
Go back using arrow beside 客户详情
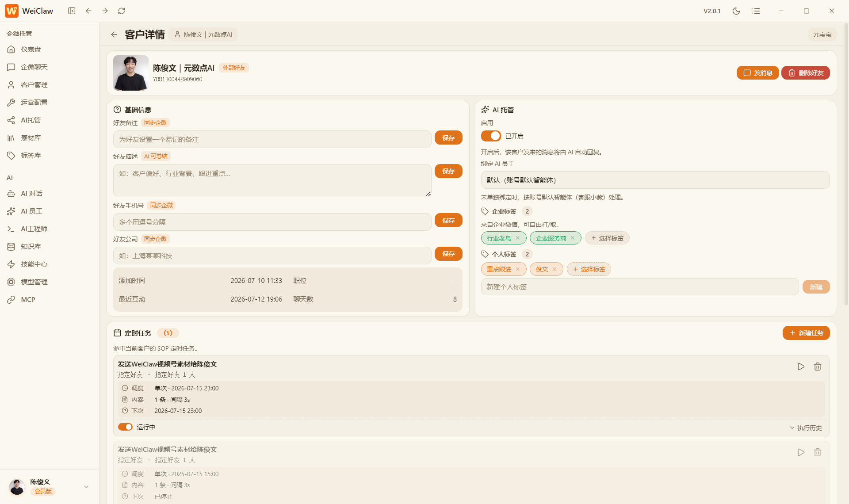(x=114, y=34)
